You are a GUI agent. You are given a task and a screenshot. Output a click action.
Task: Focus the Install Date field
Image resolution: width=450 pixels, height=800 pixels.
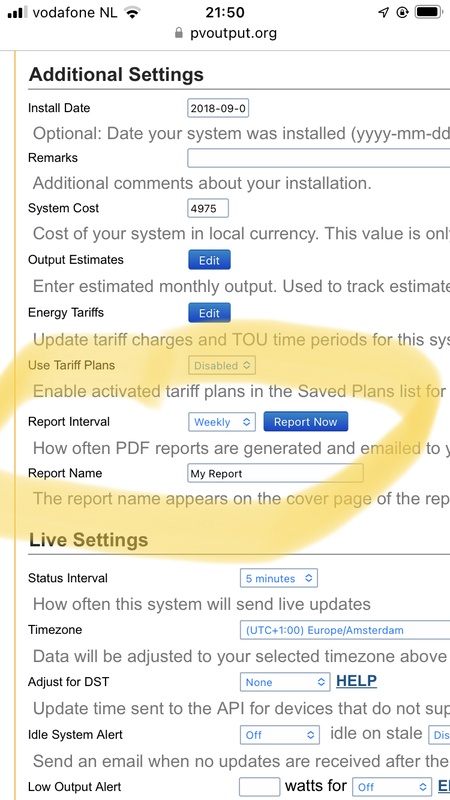click(218, 108)
